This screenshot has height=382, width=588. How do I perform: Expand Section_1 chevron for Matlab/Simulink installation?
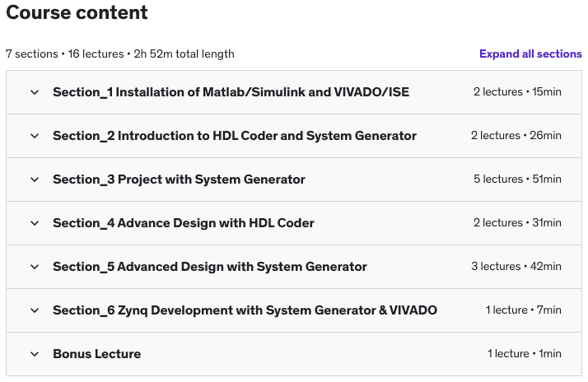[35, 92]
